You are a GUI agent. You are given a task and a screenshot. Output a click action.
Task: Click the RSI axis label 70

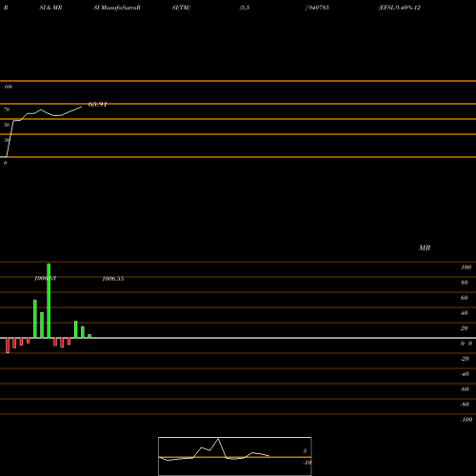tap(7, 109)
